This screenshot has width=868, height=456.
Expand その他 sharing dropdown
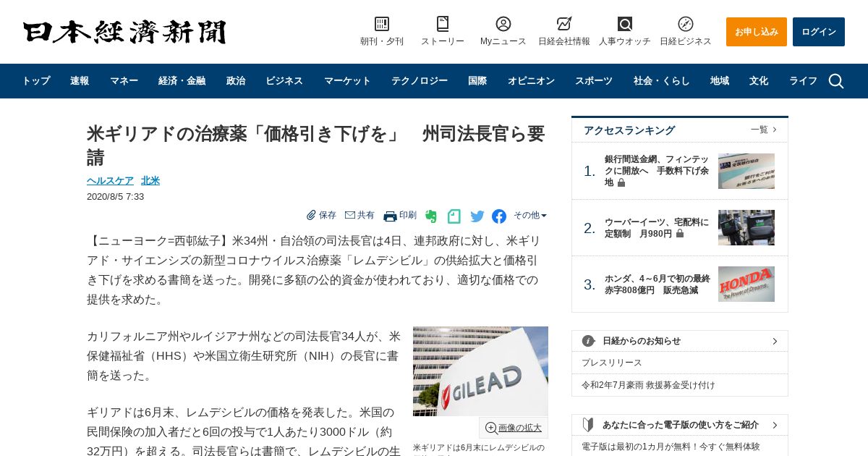click(x=530, y=215)
